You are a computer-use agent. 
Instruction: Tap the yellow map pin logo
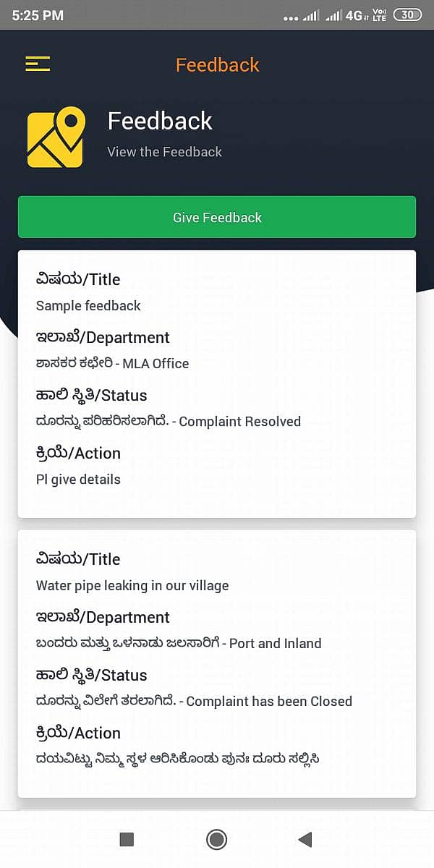click(x=56, y=137)
